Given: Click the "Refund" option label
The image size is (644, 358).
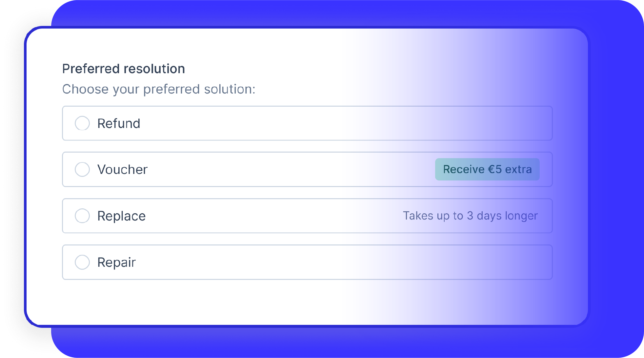Looking at the screenshot, I should (x=119, y=124).
